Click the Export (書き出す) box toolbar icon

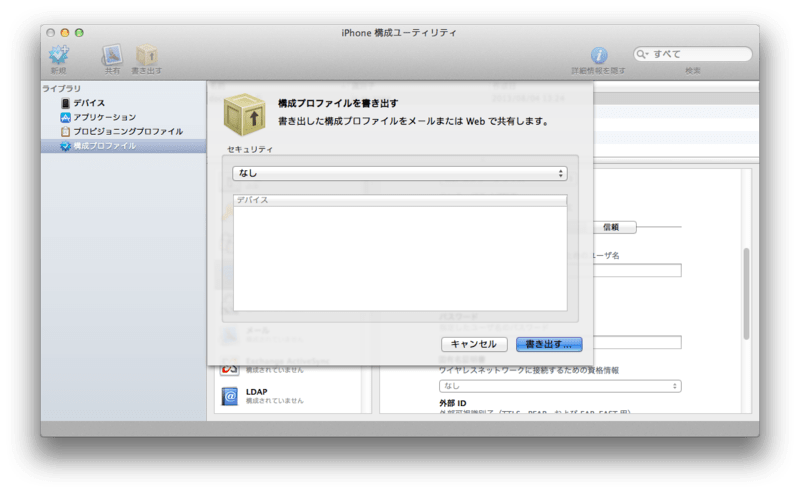click(x=147, y=55)
